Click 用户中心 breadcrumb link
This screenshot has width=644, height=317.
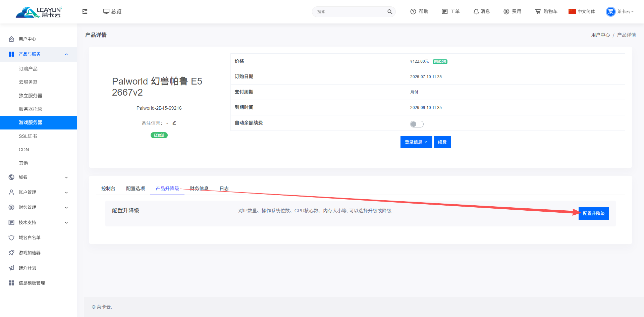pyautogui.click(x=600, y=35)
